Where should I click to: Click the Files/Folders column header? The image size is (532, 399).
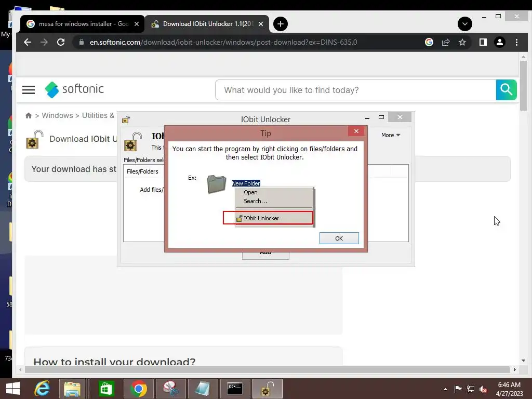pyautogui.click(x=142, y=171)
